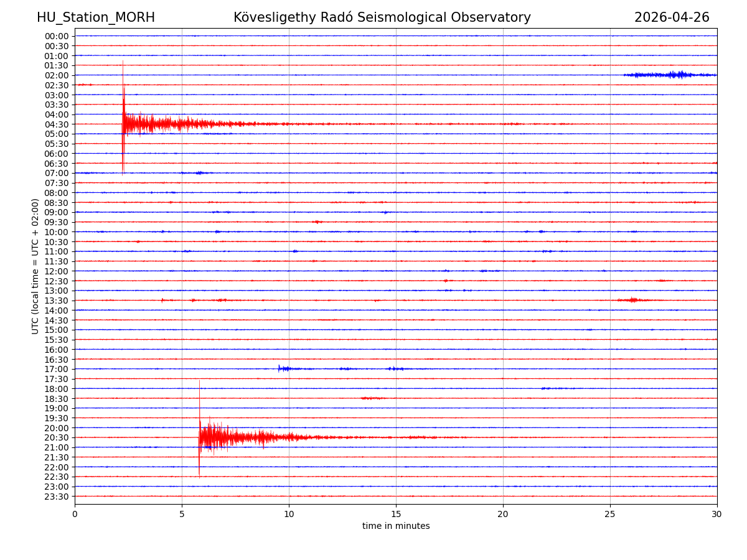Screen dimensions: 747x560
Task: Select the 04:30 time label on the Y axis
Action: [x=57, y=124]
